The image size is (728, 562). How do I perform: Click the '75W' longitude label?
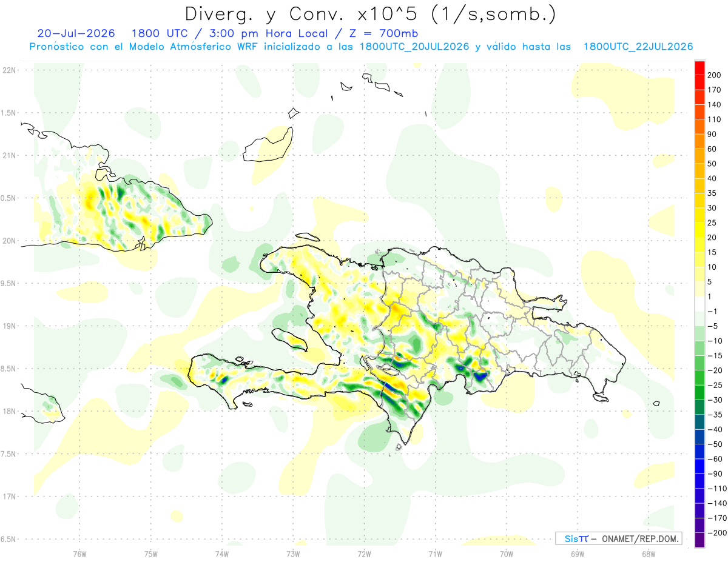pyautogui.click(x=150, y=554)
